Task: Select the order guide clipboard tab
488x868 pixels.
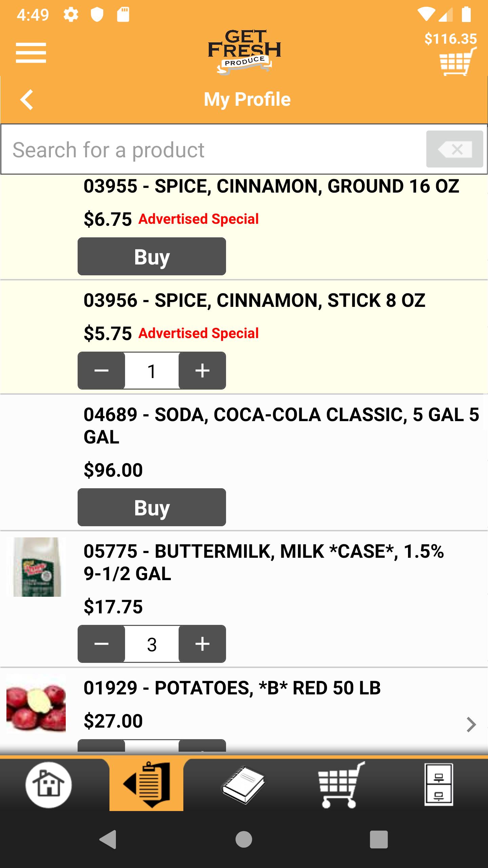Action: click(146, 785)
